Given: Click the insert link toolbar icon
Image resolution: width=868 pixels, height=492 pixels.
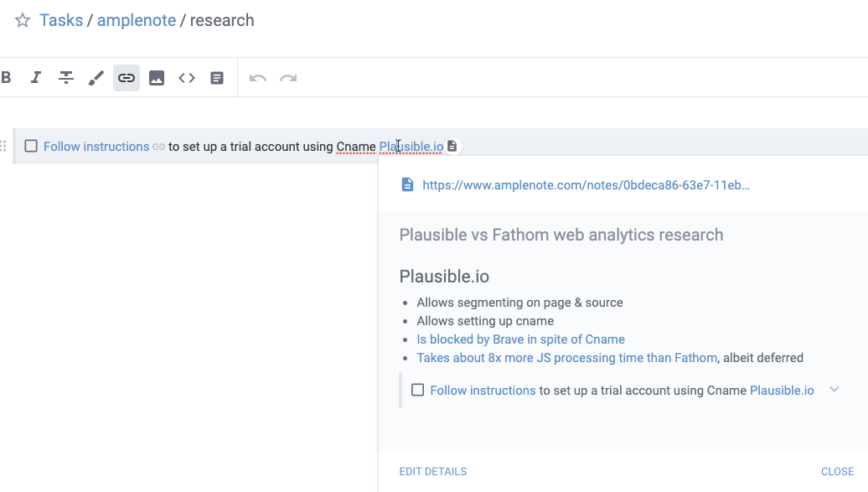Looking at the screenshot, I should (x=127, y=78).
